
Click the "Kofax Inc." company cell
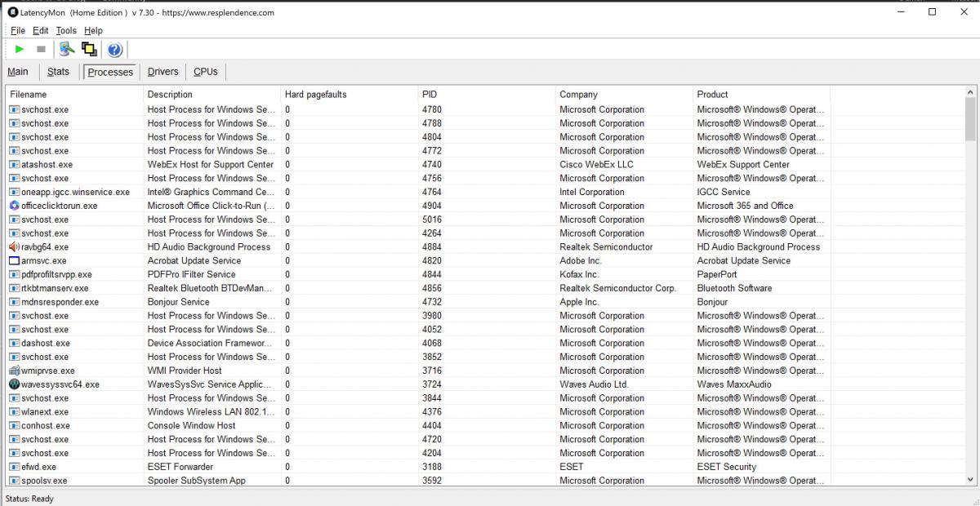(x=579, y=275)
